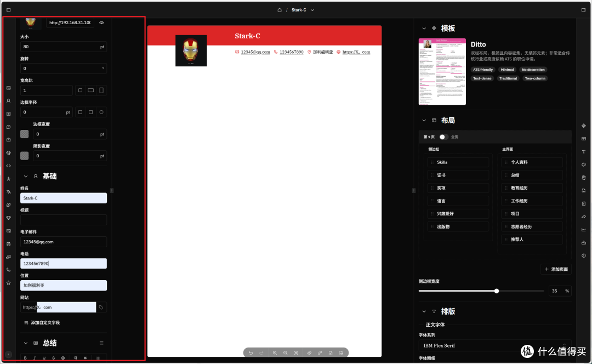This screenshot has height=364, width=592.
Task: Open the statistics chart icon in right rail
Action: tap(584, 230)
